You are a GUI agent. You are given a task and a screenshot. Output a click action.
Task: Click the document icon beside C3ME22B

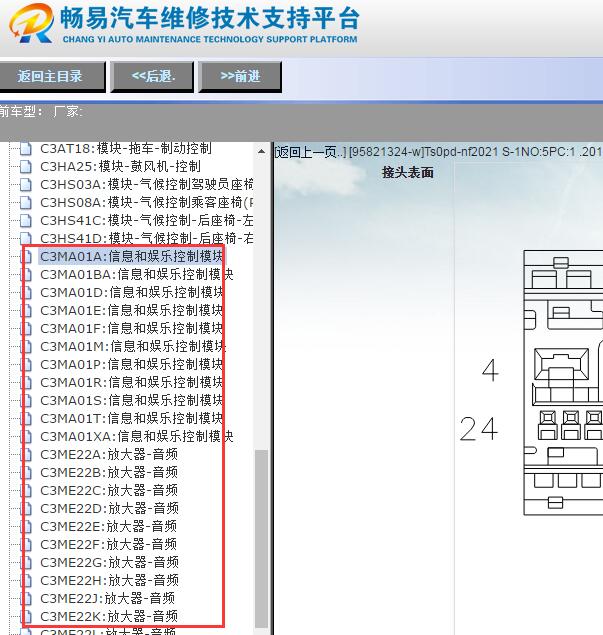tap(27, 473)
